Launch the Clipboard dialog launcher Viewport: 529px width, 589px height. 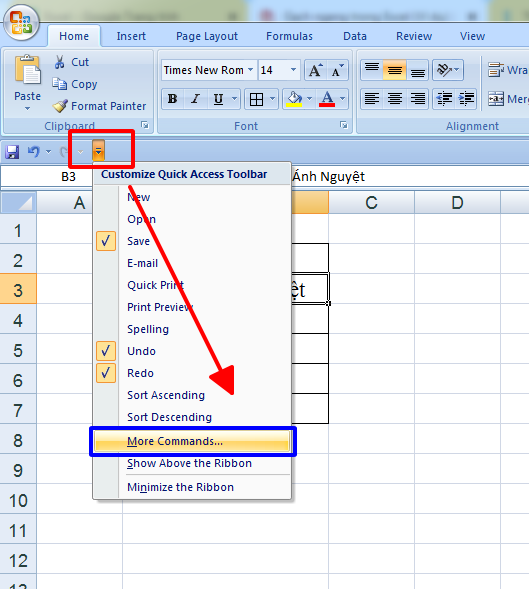(145, 125)
